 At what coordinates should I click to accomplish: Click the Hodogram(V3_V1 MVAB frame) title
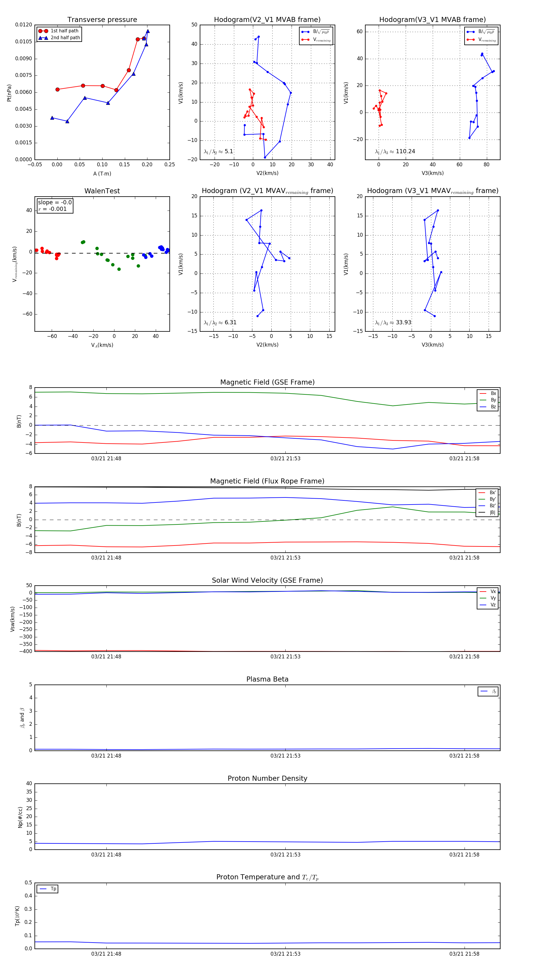[432, 19]
